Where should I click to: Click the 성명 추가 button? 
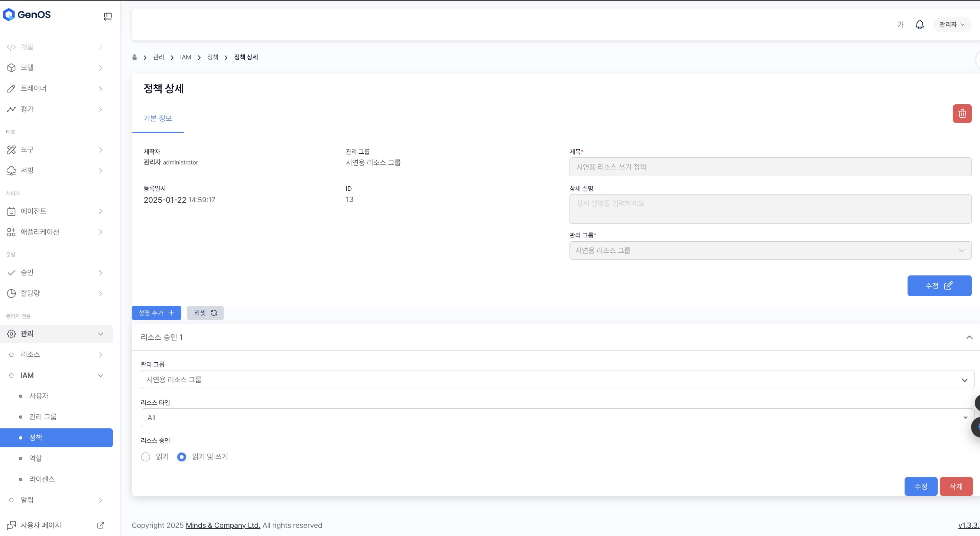point(156,313)
